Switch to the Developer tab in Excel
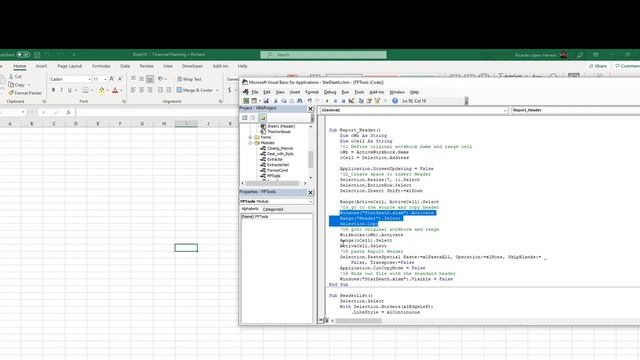This screenshot has width=640, height=360. (192, 66)
